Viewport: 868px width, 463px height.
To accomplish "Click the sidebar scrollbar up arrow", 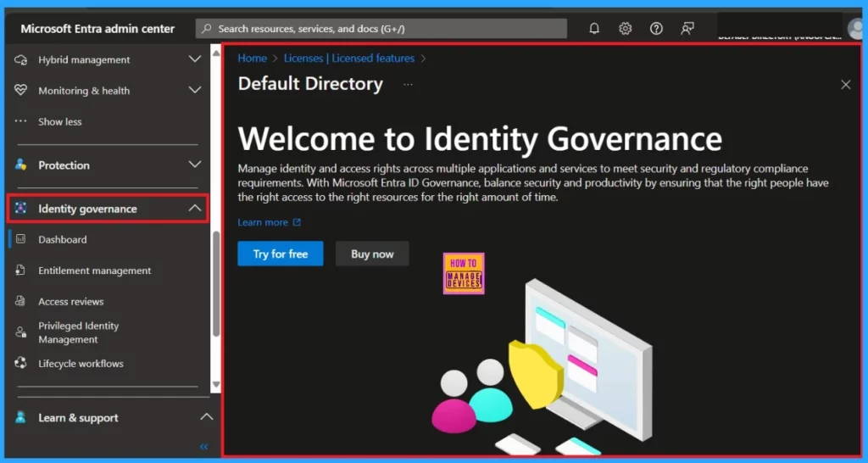I will (216, 53).
